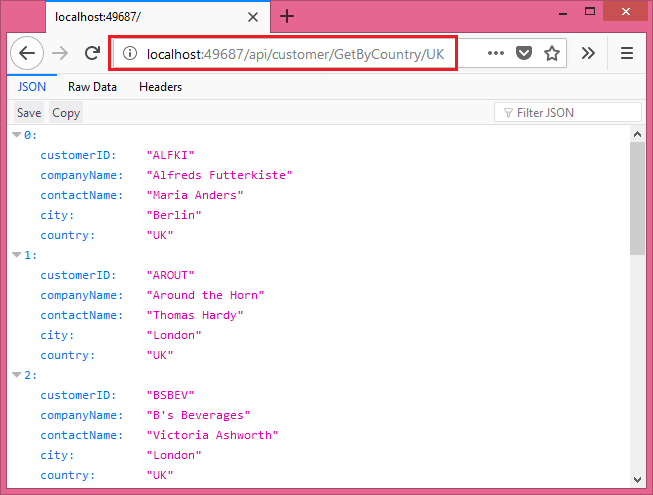This screenshot has width=653, height=495.
Task: Switch to the Raw Data tab
Action: tap(92, 87)
